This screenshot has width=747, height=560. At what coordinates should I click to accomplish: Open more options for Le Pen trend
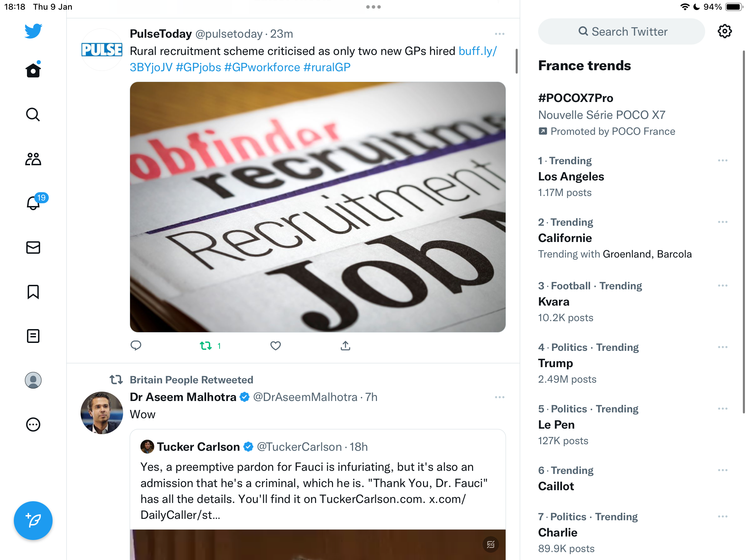[x=723, y=409]
